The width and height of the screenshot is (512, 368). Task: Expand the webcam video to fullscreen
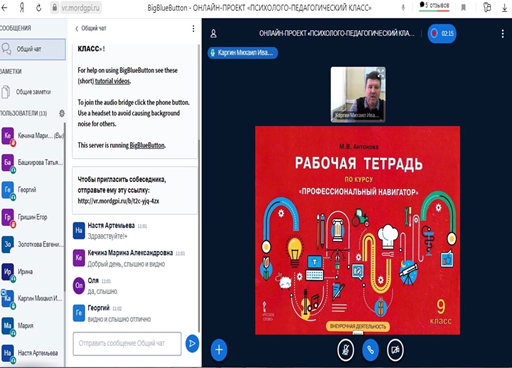380,73
